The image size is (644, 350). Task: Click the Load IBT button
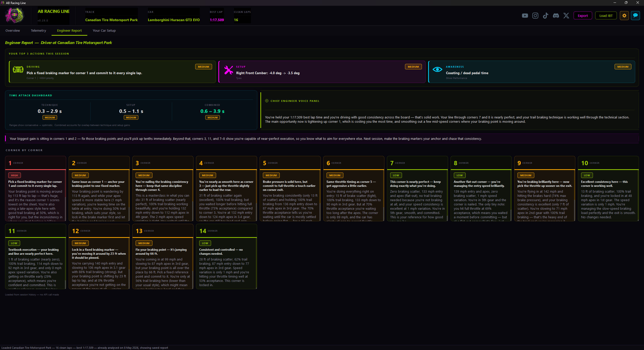coord(606,16)
